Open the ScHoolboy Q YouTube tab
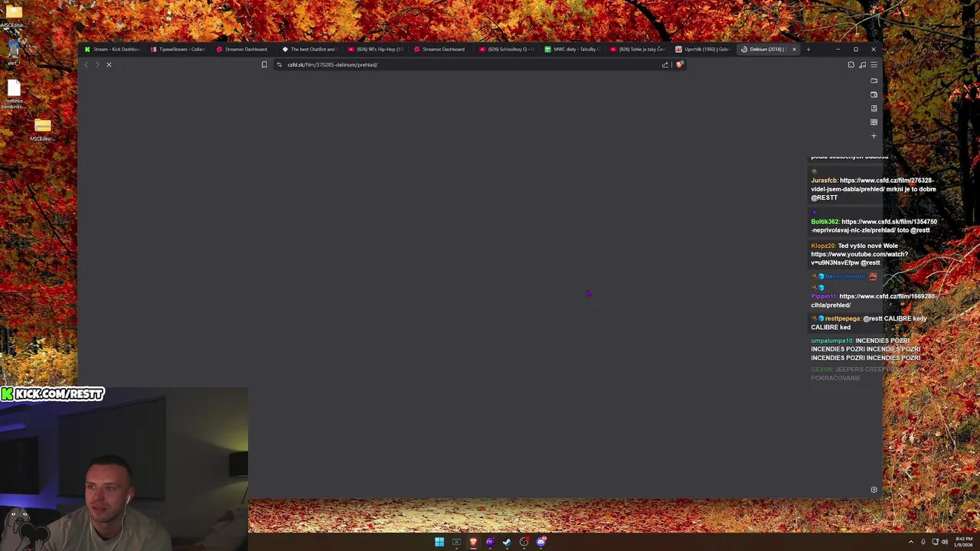Viewport: 980px width, 551px height. click(507, 49)
